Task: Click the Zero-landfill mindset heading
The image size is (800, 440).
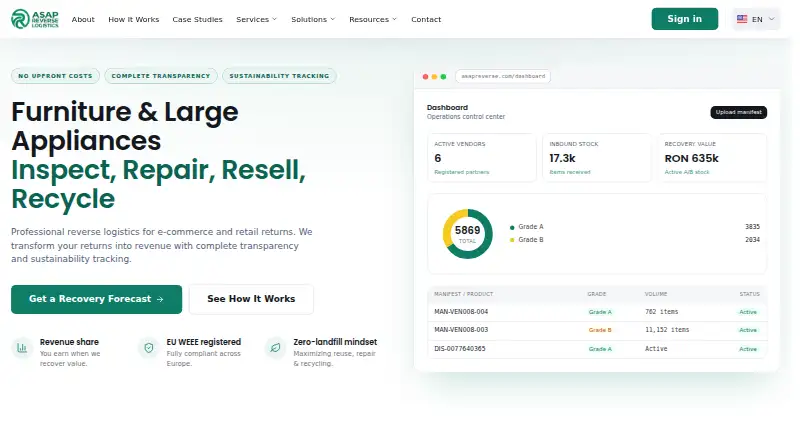Action: pos(335,342)
